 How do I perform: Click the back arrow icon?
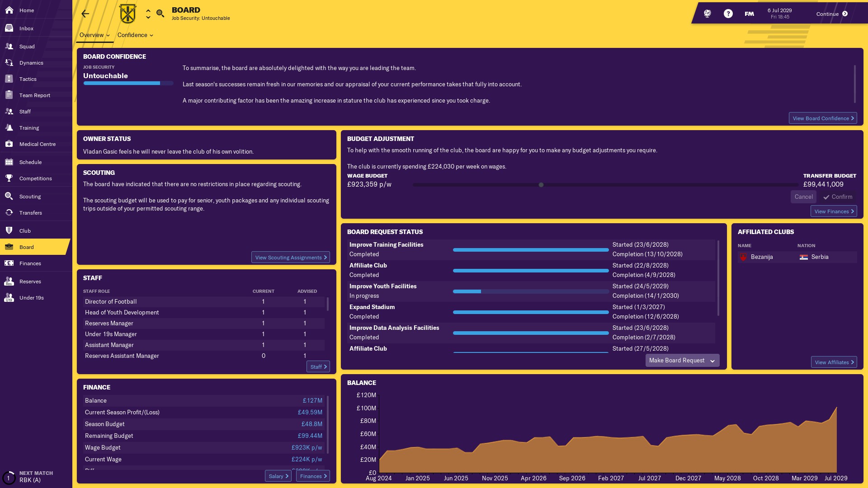tap(85, 14)
